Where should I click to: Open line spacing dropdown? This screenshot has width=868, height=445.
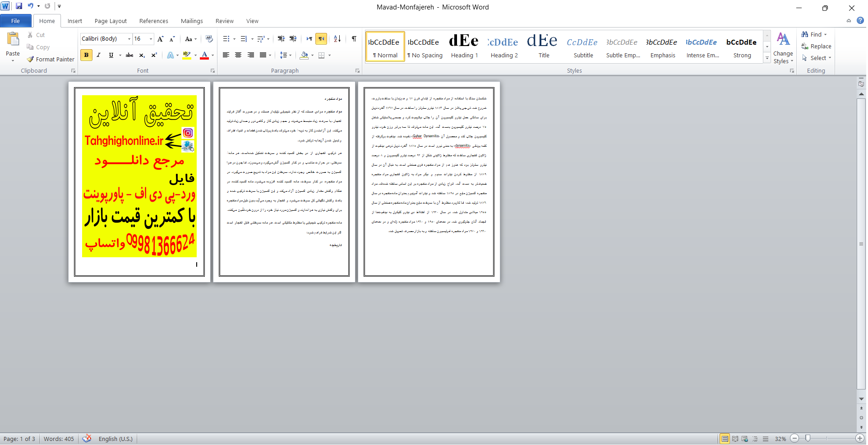tap(286, 55)
